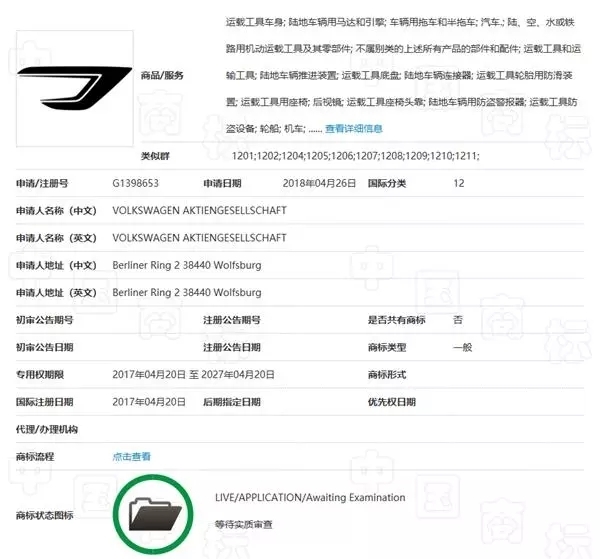Select the international registration date 2017年04月20日
Image resolution: width=600 pixels, height=559 pixels.
pos(149,402)
